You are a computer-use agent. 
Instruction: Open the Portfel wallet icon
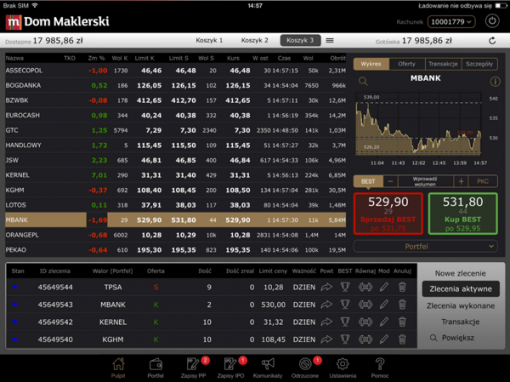pyautogui.click(x=155, y=368)
